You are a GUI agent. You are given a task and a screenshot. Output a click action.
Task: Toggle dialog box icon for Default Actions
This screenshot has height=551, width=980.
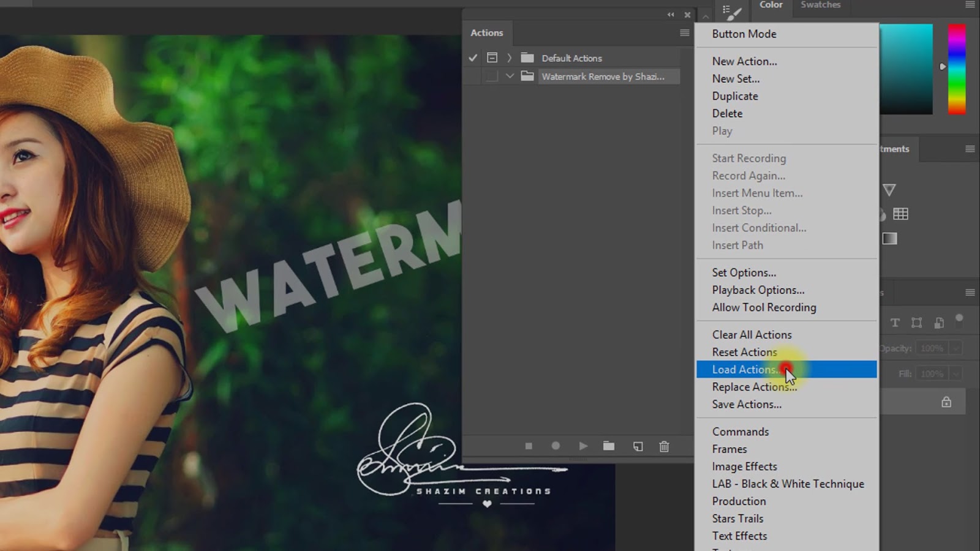pyautogui.click(x=492, y=58)
